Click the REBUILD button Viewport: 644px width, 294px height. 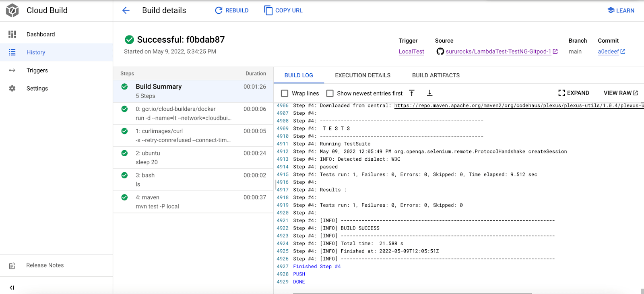(232, 10)
